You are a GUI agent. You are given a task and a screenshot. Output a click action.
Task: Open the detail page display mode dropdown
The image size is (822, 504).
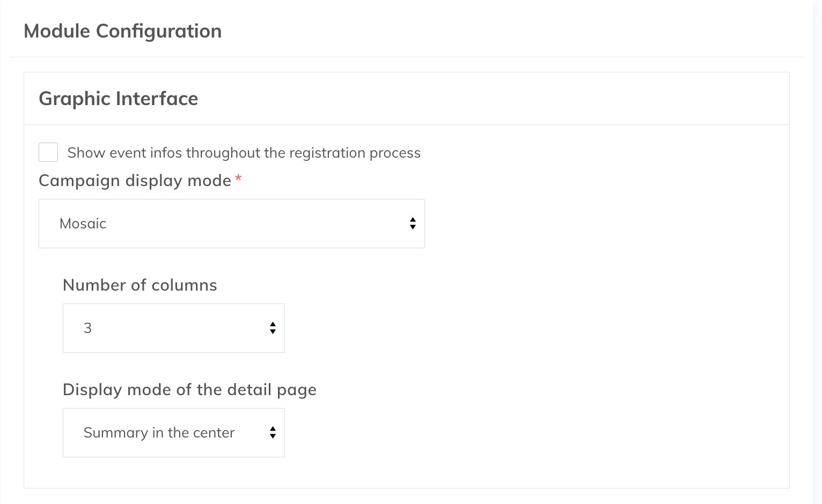point(173,433)
